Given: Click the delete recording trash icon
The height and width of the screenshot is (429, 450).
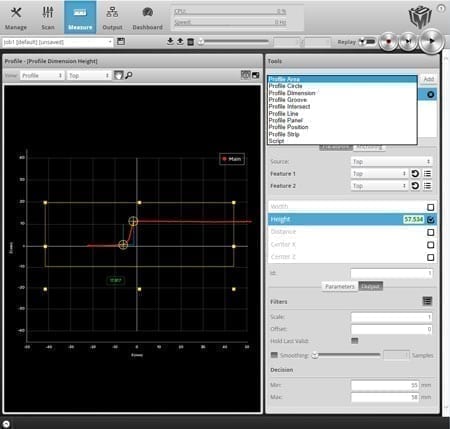Looking at the screenshot, I should coord(190,42).
